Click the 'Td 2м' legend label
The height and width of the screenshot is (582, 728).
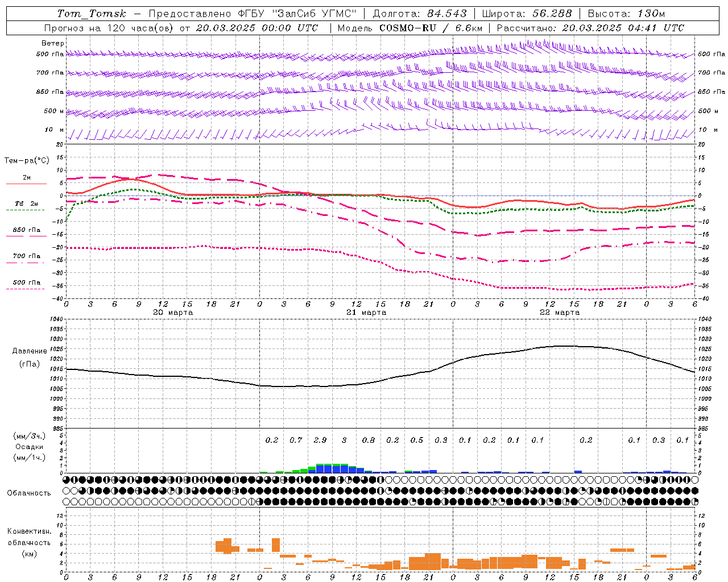[x=27, y=203]
